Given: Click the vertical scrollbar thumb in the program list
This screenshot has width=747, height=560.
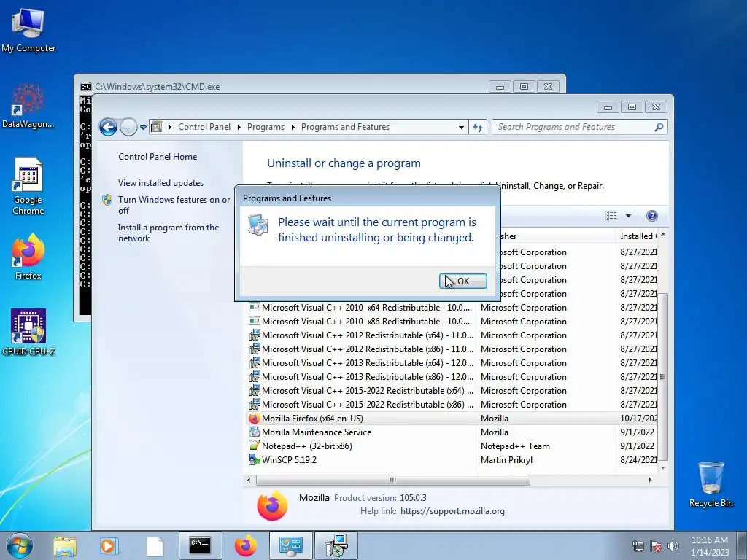Looking at the screenshot, I should [662, 377].
